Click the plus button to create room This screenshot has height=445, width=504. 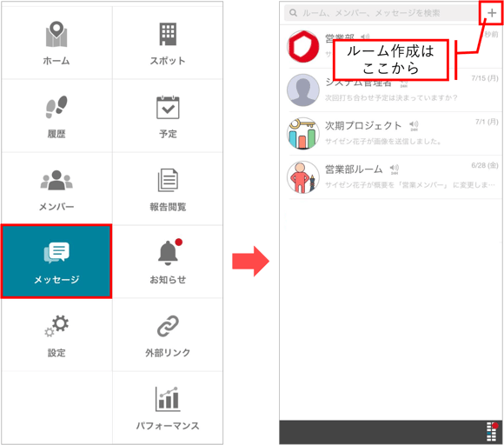[492, 13]
